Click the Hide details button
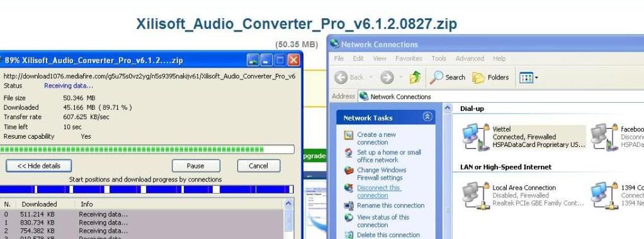The width and height of the screenshot is (644, 239). pos(38,166)
